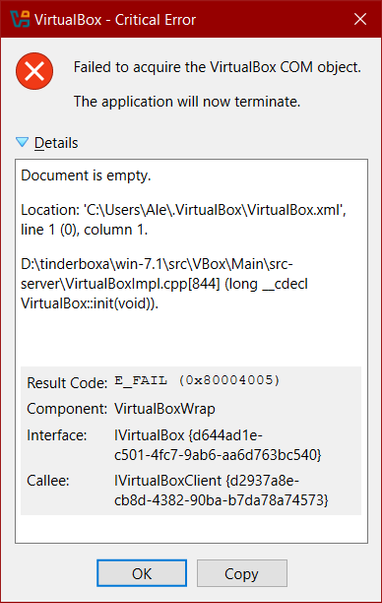Click the VirtualBoxWrap component value
The image size is (382, 603).
[x=165, y=408]
